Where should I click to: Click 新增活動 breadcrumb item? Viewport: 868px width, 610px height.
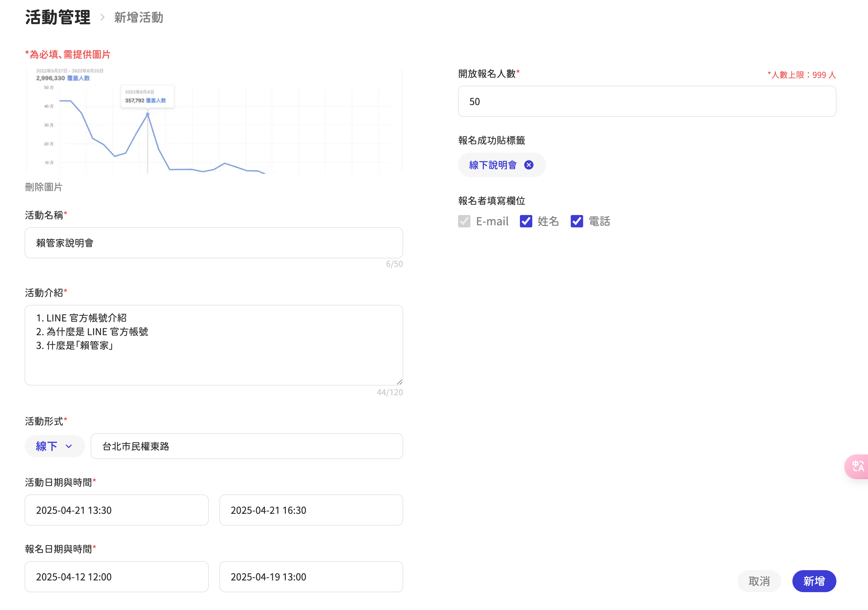(139, 18)
